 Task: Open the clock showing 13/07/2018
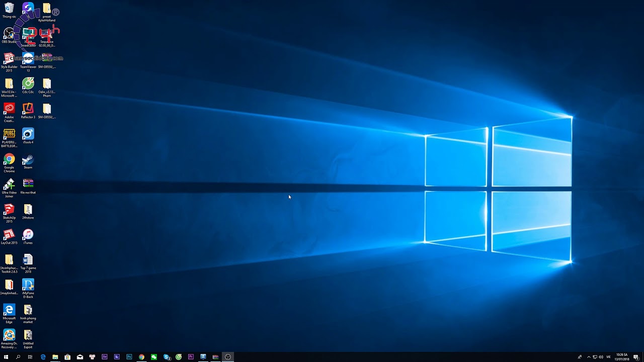point(622,357)
